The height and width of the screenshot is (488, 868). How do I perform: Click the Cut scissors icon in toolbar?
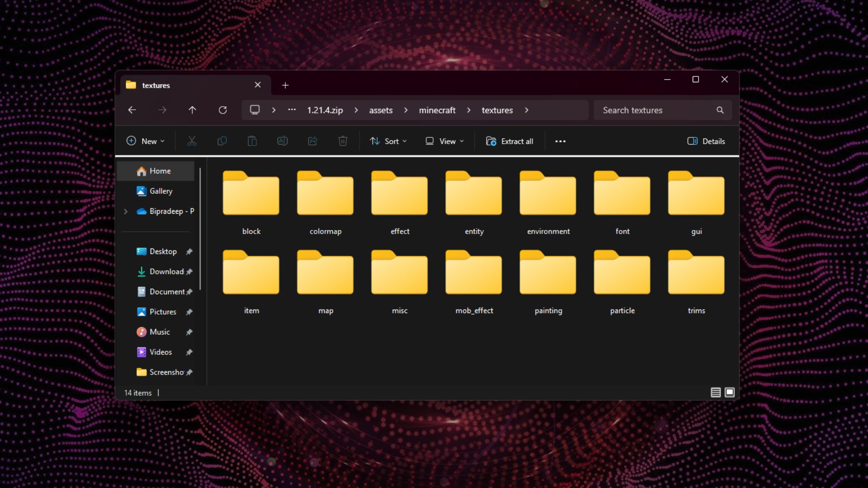(192, 141)
